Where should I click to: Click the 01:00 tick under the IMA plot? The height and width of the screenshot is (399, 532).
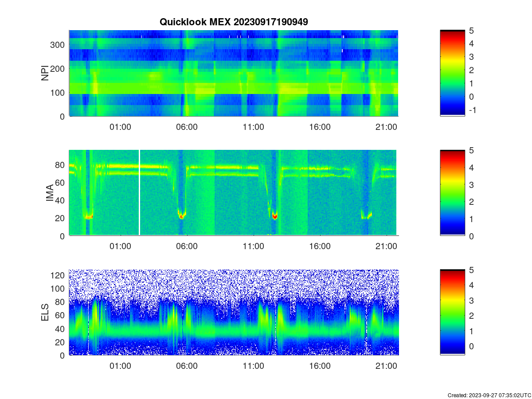120,246
